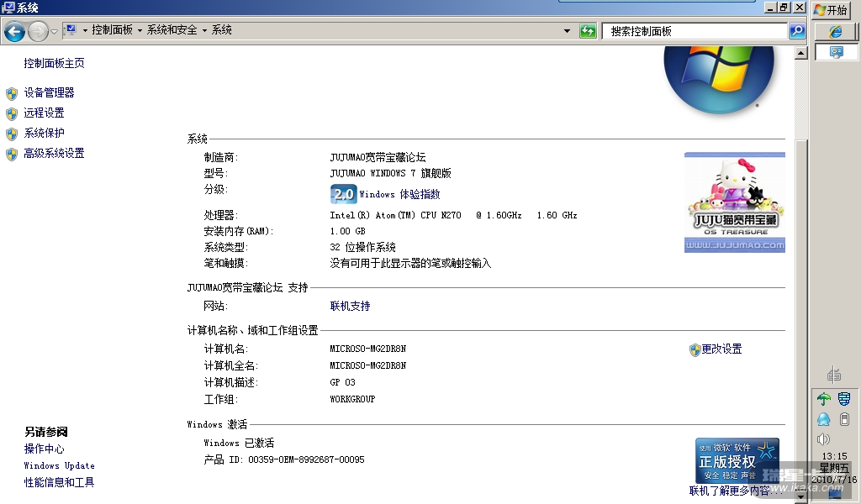Screen dimensions: 861x504
Task: Click shield icon beside 远程设置
Action: point(12,114)
